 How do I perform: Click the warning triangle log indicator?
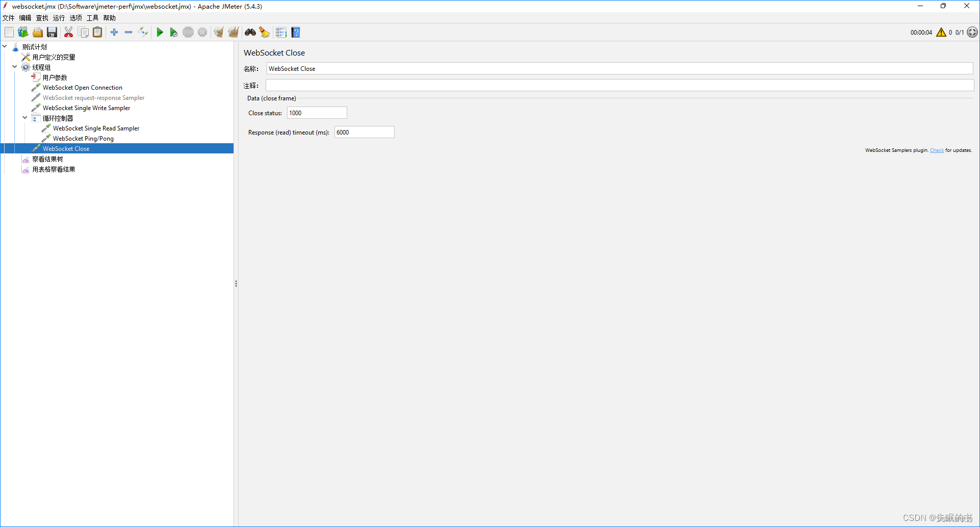click(941, 33)
